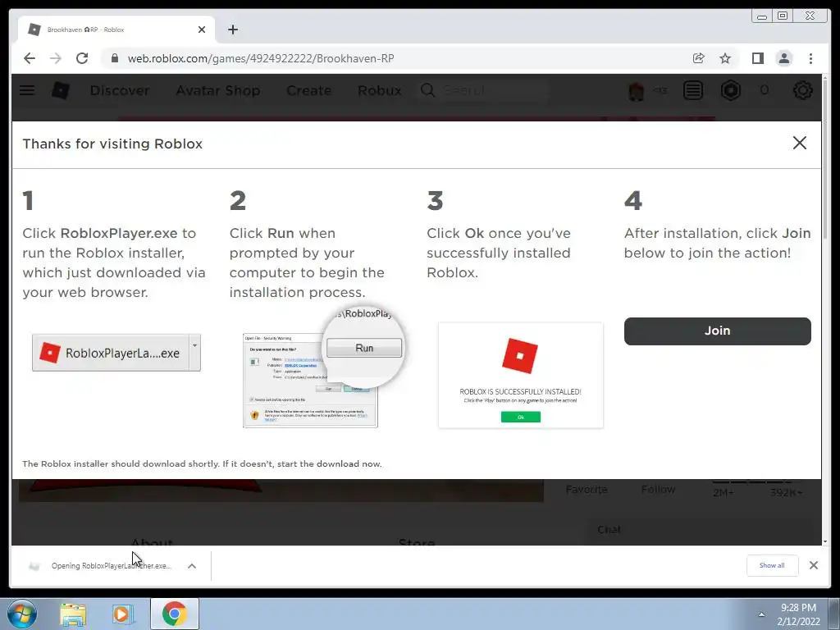Click the share page icon in address bar
The image size is (840, 630).
699,58
